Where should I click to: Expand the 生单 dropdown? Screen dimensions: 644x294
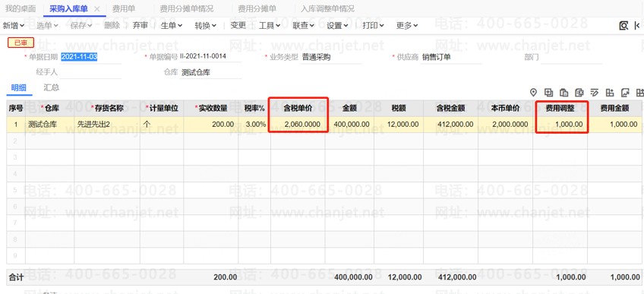tap(171, 26)
